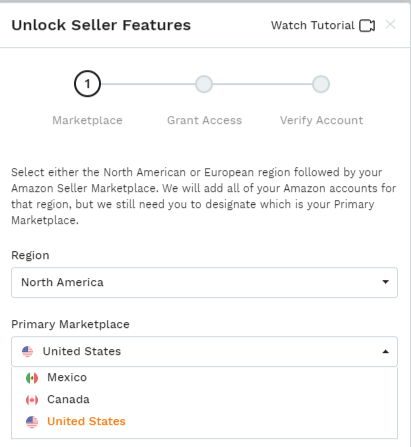Click step 1 circle in progress tracker
This screenshot has height=447, width=411.
click(87, 84)
